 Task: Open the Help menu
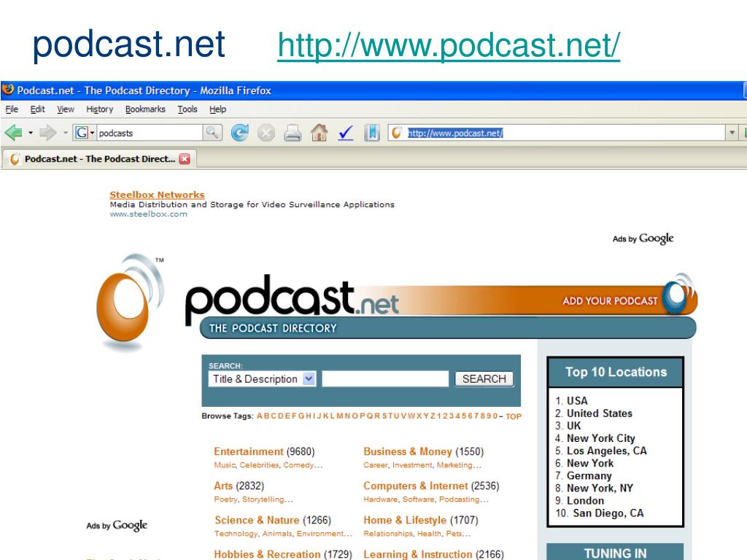217,109
